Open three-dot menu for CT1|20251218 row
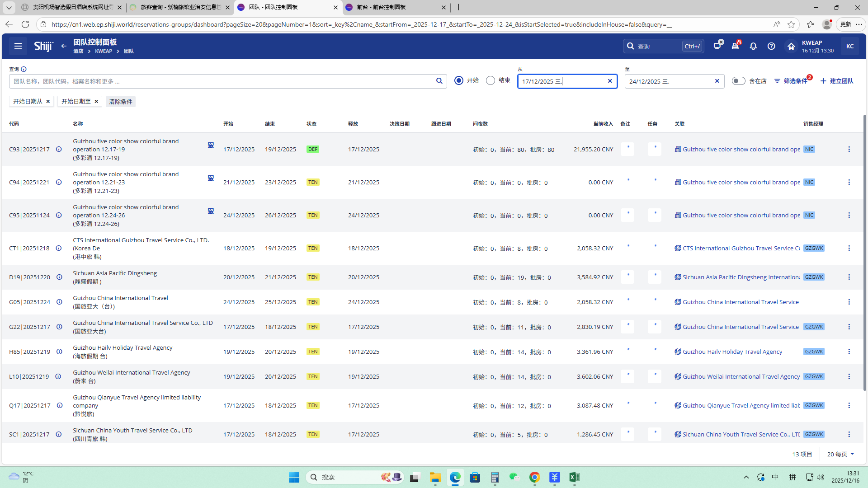This screenshot has width=868, height=488. (x=849, y=248)
